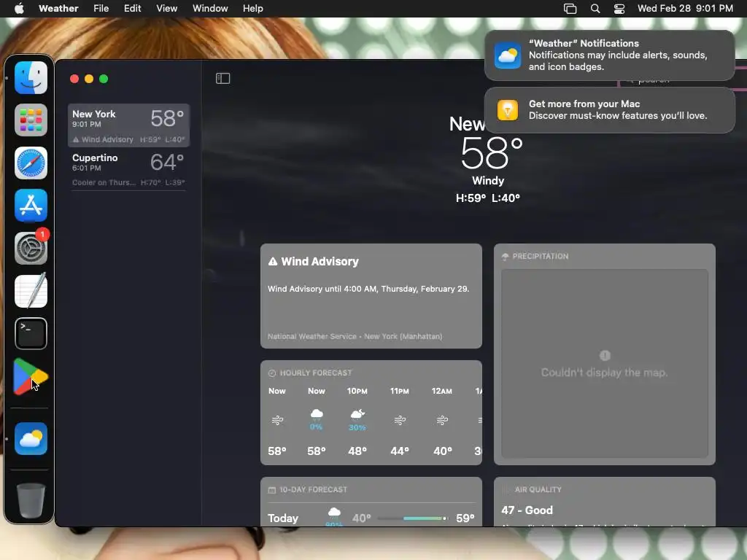Click the Today row in 10-day forecast

pos(371,518)
